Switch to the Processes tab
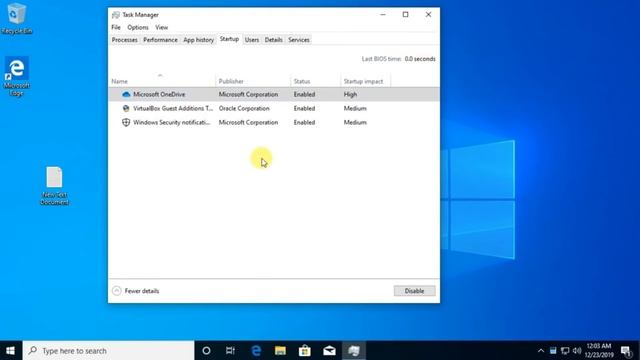 (x=124, y=40)
